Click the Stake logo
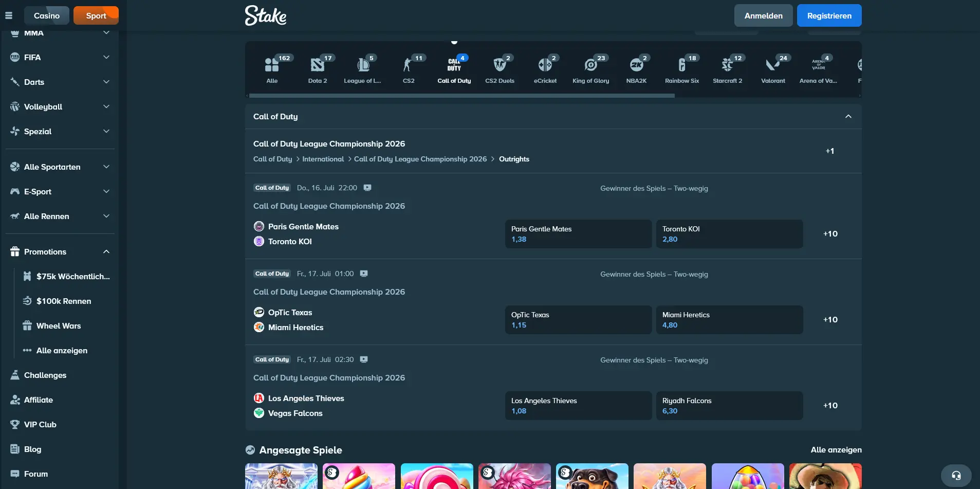The width and height of the screenshot is (980, 489). pos(266,15)
